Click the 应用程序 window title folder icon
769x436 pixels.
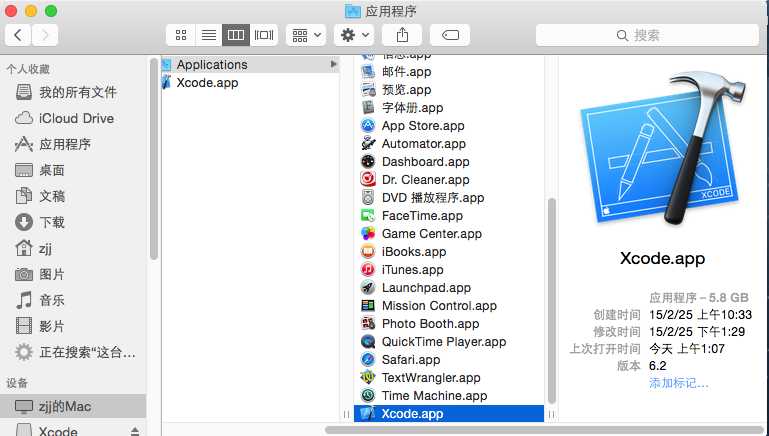[x=353, y=11]
